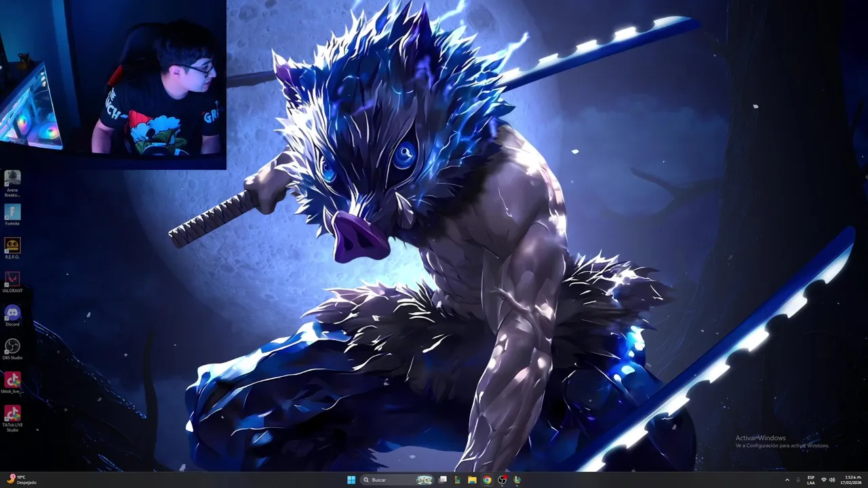Screen dimensions: 868x488
Task: Click the Buscar search box in the taskbar
Action: tap(397, 480)
